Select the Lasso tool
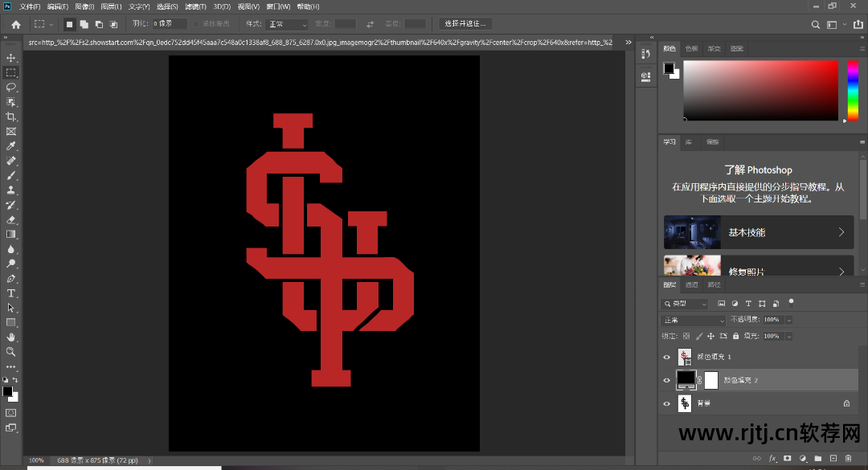The height and width of the screenshot is (470, 868). tap(10, 88)
